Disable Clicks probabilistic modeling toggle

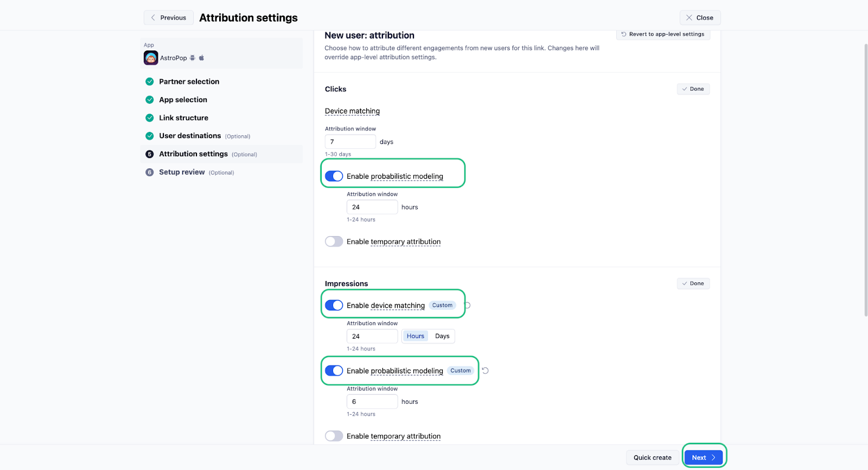point(334,176)
